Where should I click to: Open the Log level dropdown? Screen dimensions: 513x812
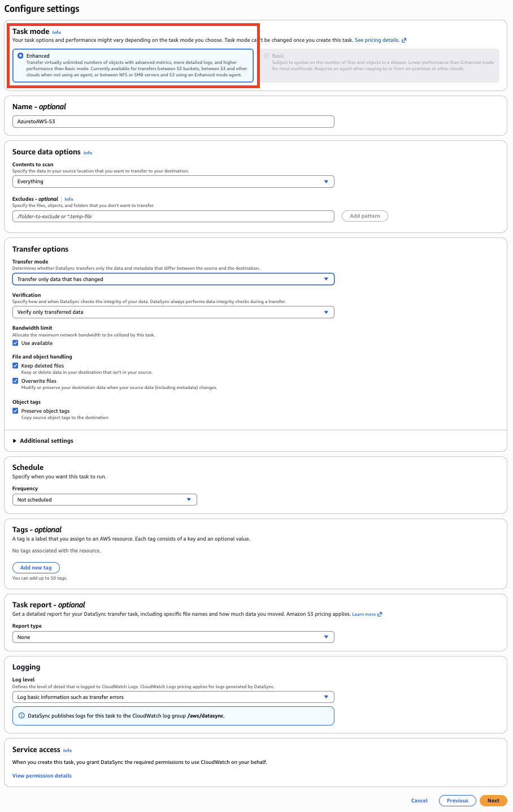click(173, 697)
